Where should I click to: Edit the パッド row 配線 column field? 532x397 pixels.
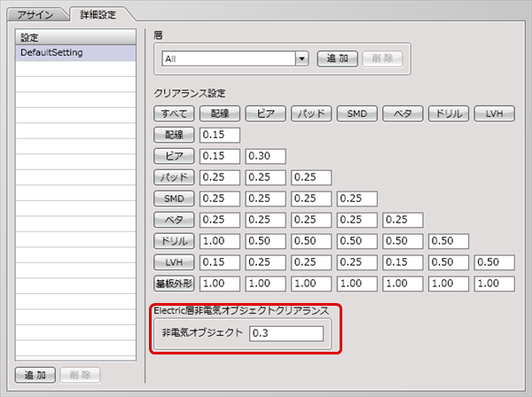[220, 177]
